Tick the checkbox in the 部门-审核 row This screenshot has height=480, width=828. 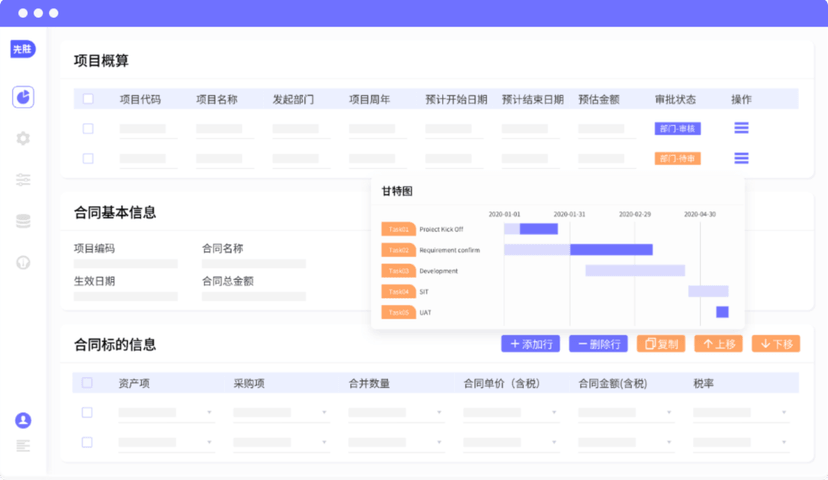(88, 128)
